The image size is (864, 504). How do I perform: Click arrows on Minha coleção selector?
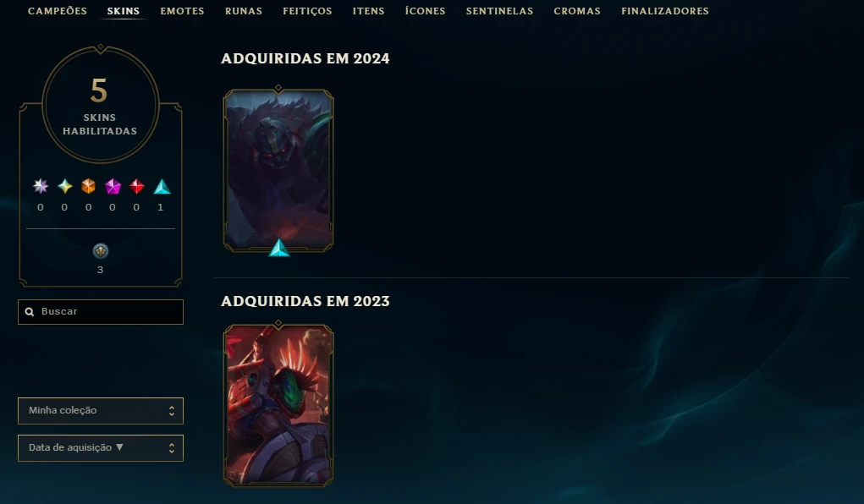pyautogui.click(x=172, y=411)
